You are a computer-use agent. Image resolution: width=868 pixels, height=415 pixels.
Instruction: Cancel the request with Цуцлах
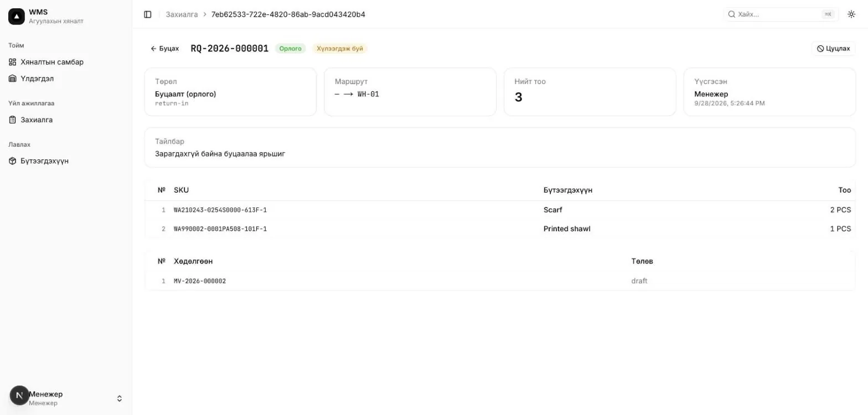(833, 49)
